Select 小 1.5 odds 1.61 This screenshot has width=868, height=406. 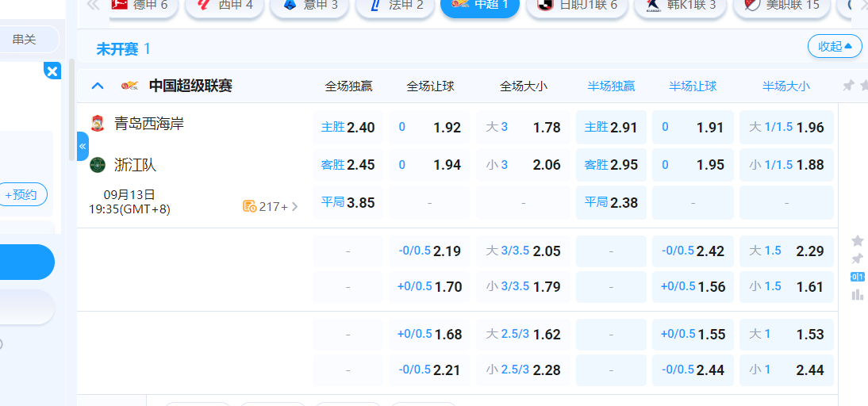[786, 286]
